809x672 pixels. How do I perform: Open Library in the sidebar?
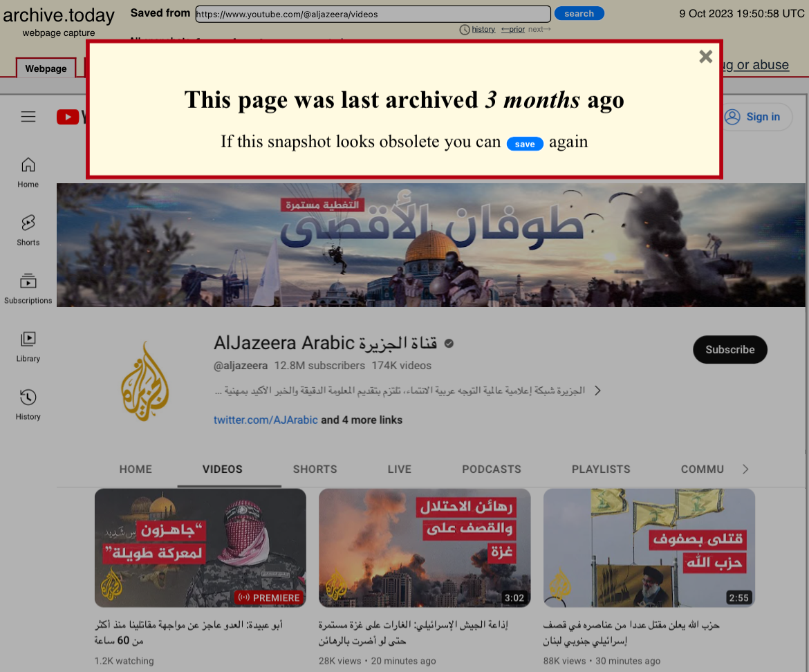click(x=28, y=347)
